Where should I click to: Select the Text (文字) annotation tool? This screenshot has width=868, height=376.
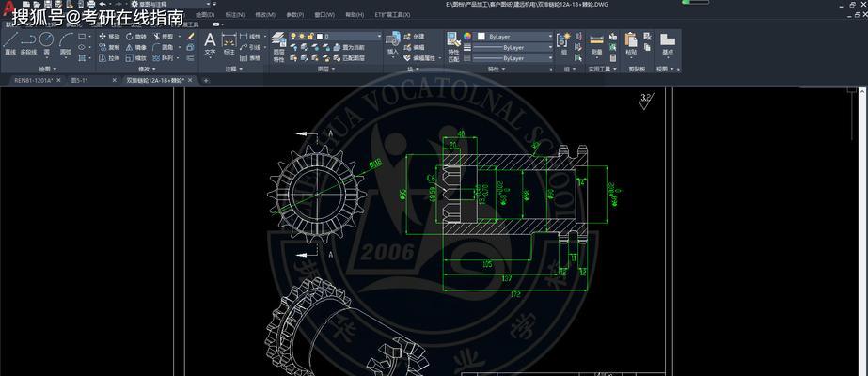[210, 43]
